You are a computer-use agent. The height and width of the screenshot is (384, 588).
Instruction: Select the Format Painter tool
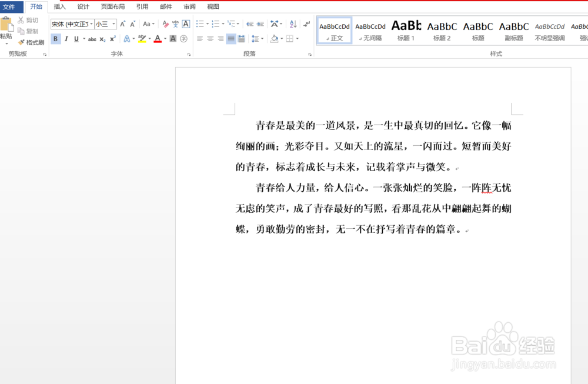(31, 42)
